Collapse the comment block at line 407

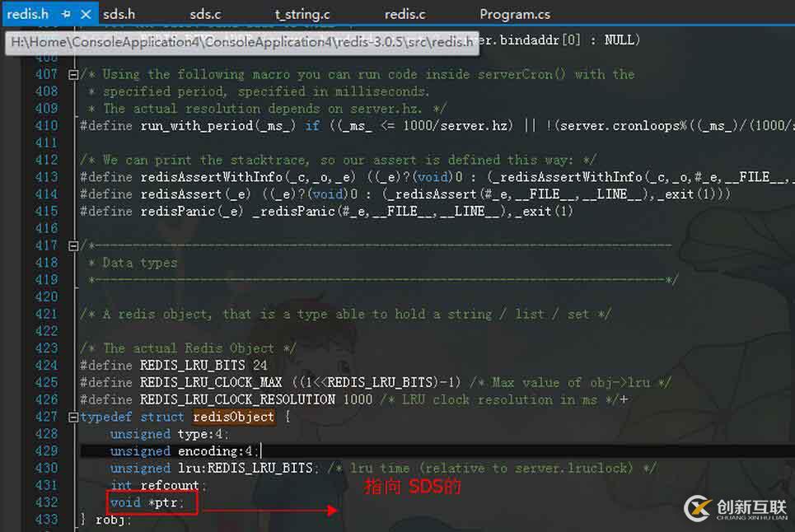(73, 75)
